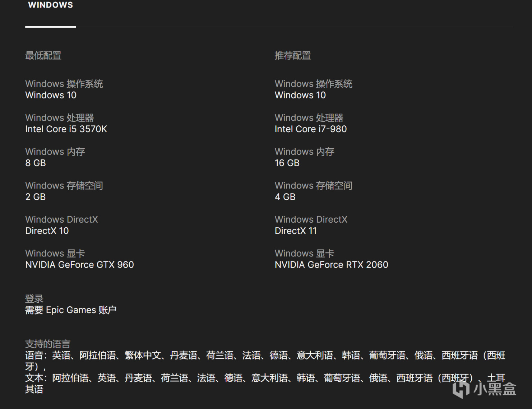
Task: Click the 登录 label
Action: 34,298
